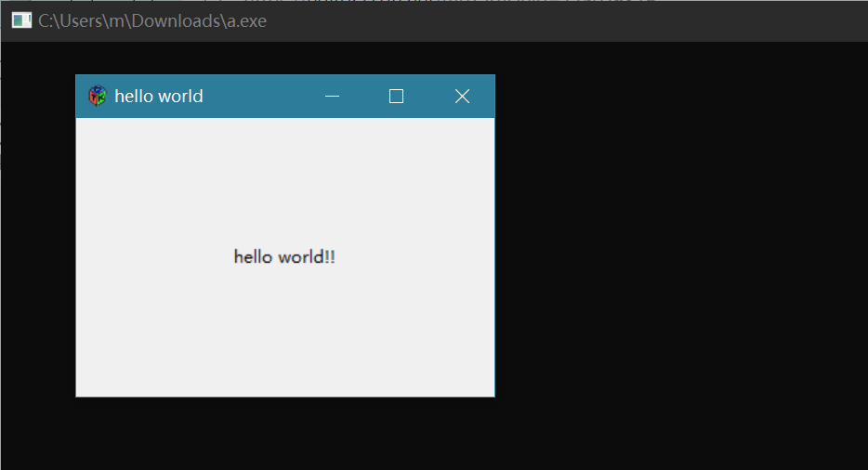
Task: Minimize the hello world window
Action: 332,97
